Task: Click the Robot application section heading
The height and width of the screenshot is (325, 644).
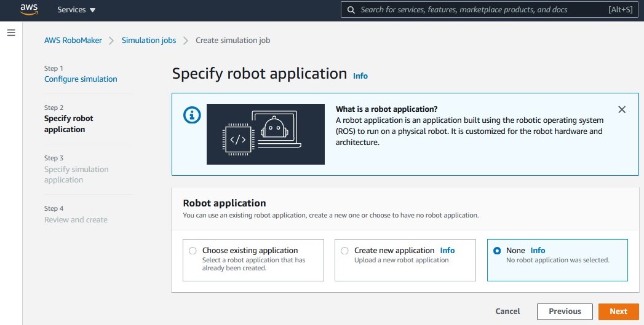Action: pyautogui.click(x=225, y=203)
